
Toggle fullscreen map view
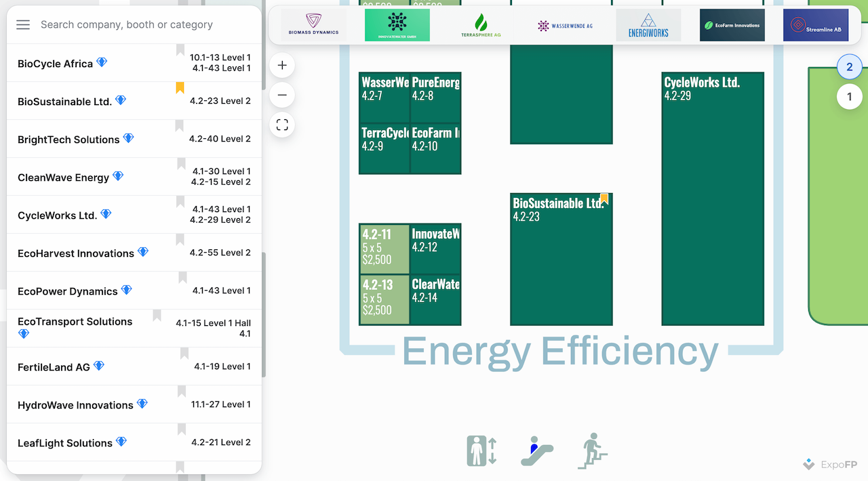pos(282,125)
